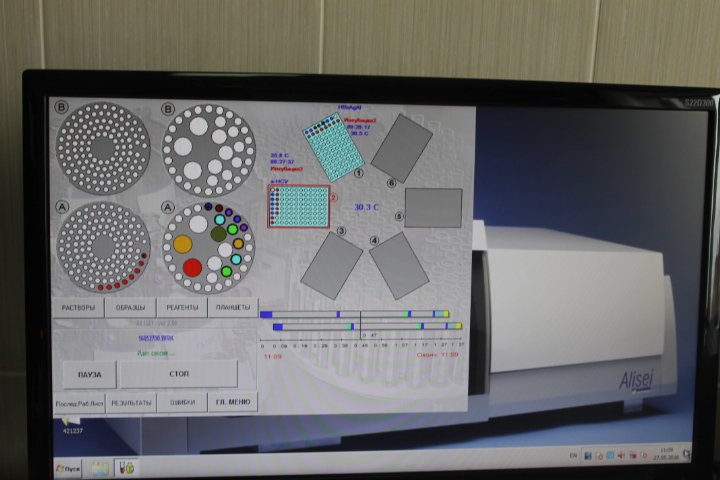
Task: Select the HBsAg plate in position 1
Action: coord(333,147)
